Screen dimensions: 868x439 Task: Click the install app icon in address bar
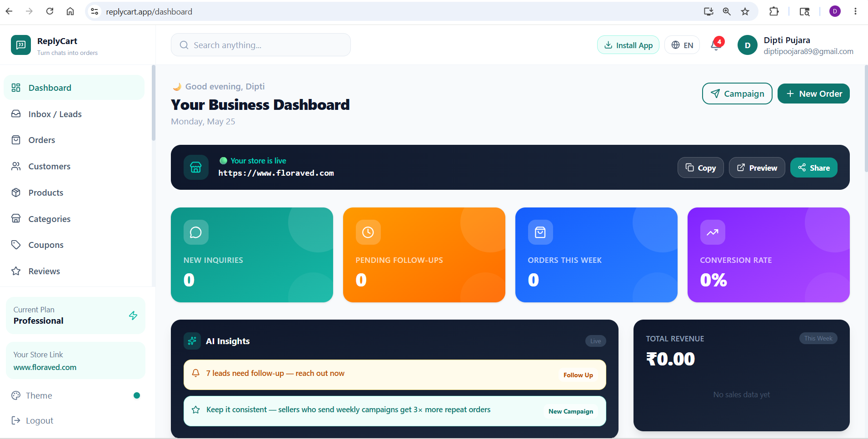708,11
